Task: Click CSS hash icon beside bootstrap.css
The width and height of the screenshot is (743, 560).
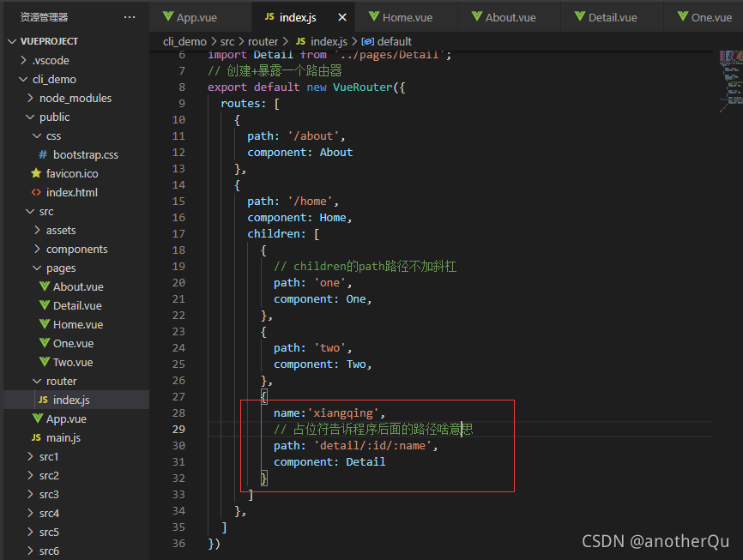Action: 43,155
